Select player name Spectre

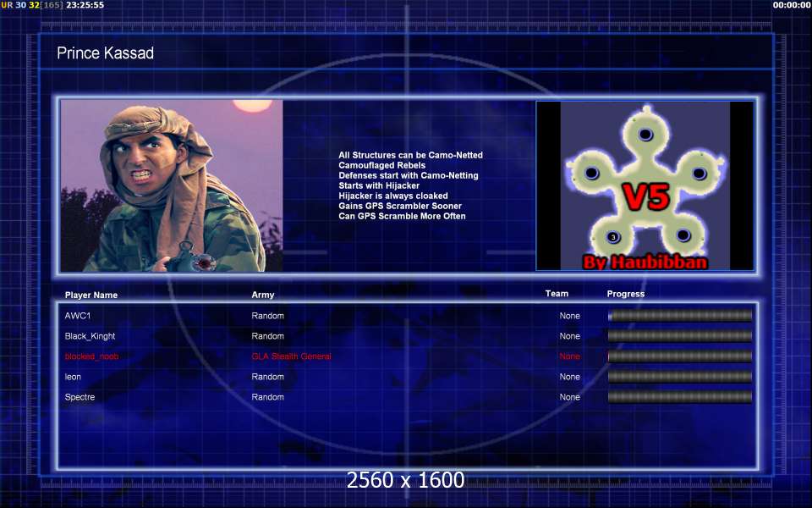coord(80,397)
